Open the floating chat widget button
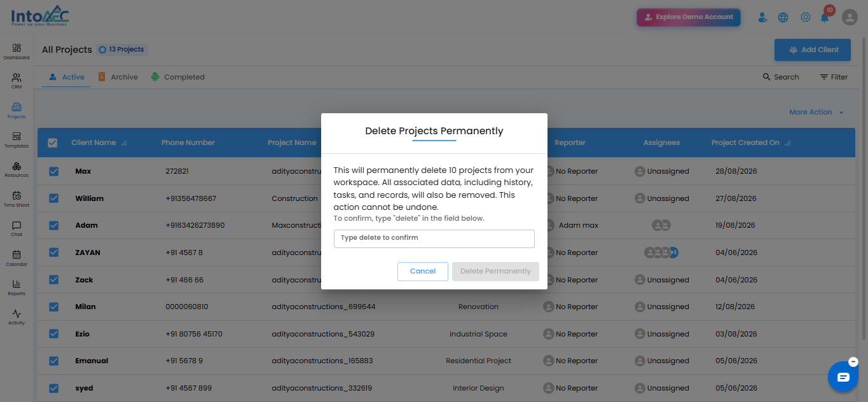This screenshot has width=868, height=402. (x=843, y=377)
